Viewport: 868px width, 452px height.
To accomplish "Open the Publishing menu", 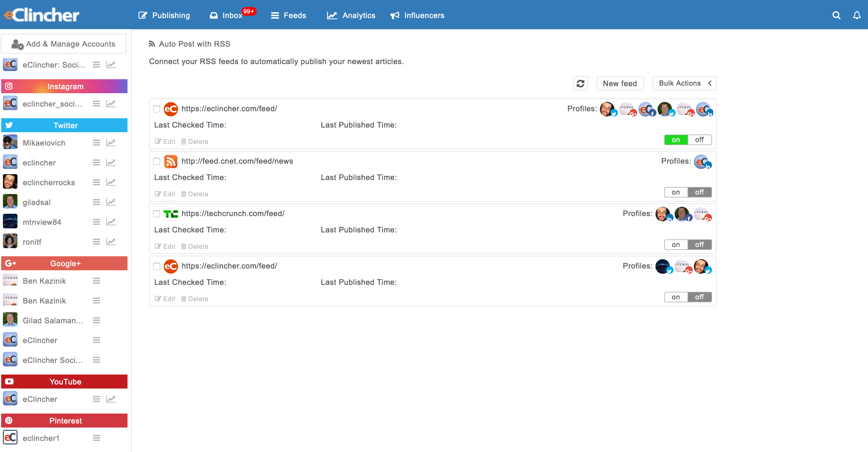I will pos(164,15).
